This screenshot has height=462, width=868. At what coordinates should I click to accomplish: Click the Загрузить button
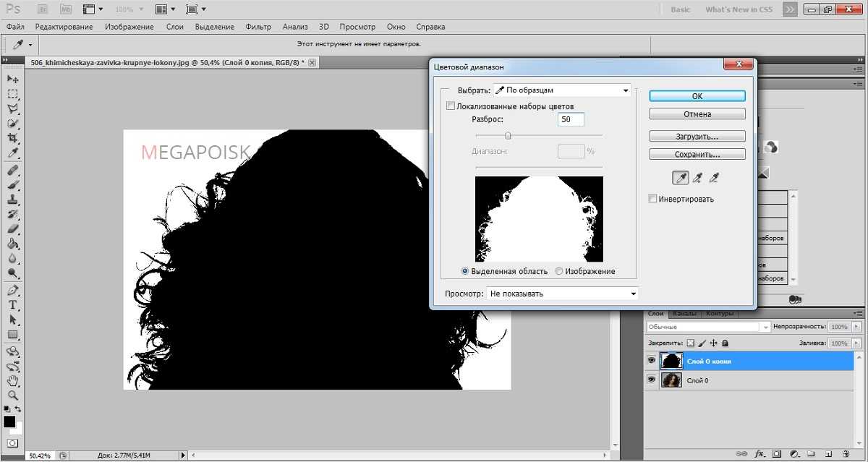697,136
